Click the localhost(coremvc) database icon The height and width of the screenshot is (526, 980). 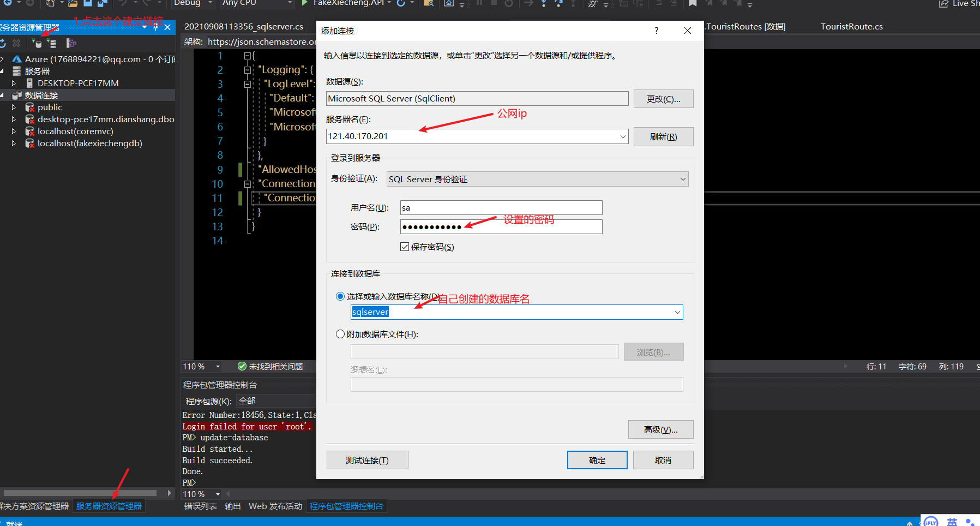(29, 131)
